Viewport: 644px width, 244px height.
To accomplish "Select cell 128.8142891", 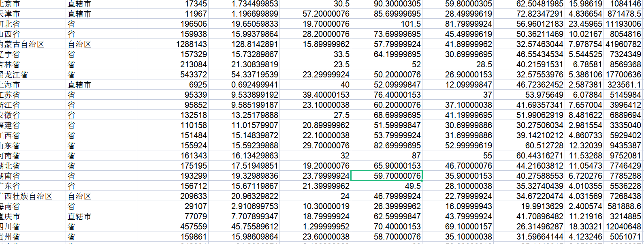I will pos(244,44).
